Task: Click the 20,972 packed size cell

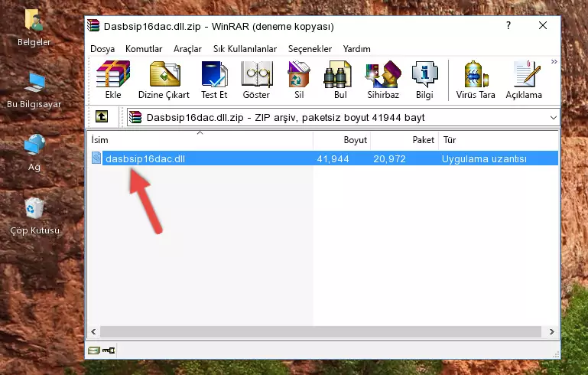Action: pos(390,158)
